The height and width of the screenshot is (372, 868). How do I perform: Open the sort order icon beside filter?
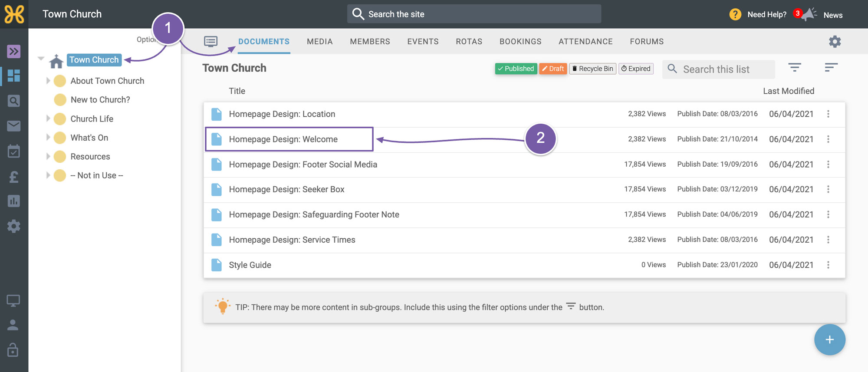coord(831,67)
